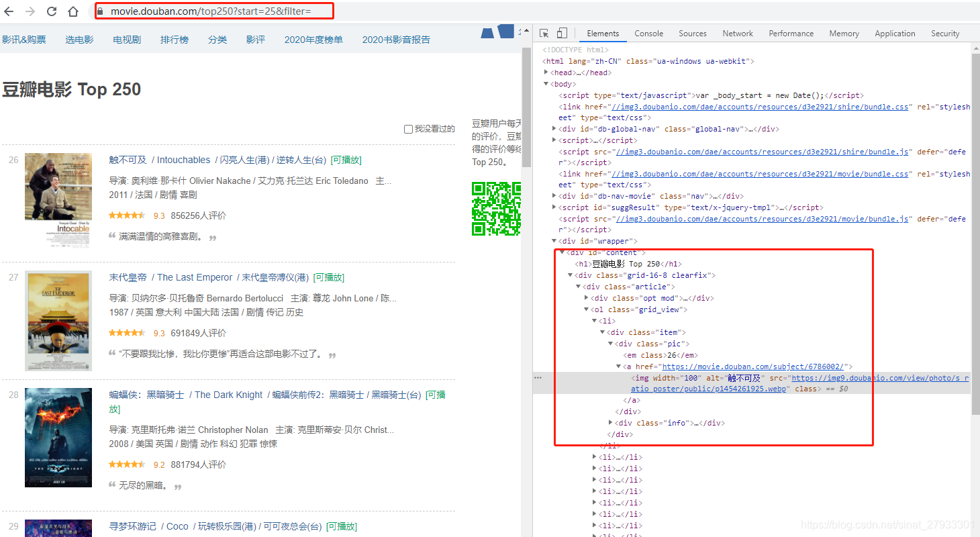Click the 无尽的黑暗 quote
Image resolution: width=980 pixels, height=537 pixels.
coord(144,485)
